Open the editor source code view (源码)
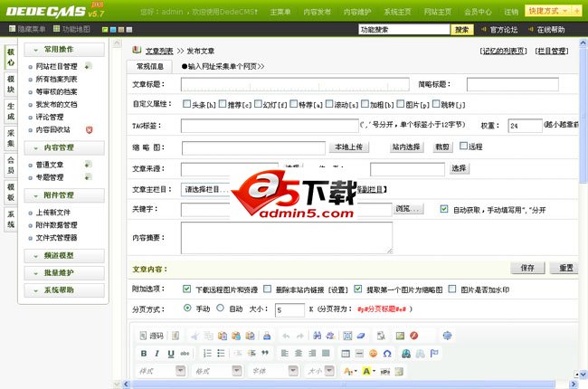The image size is (588, 389). [x=151, y=336]
